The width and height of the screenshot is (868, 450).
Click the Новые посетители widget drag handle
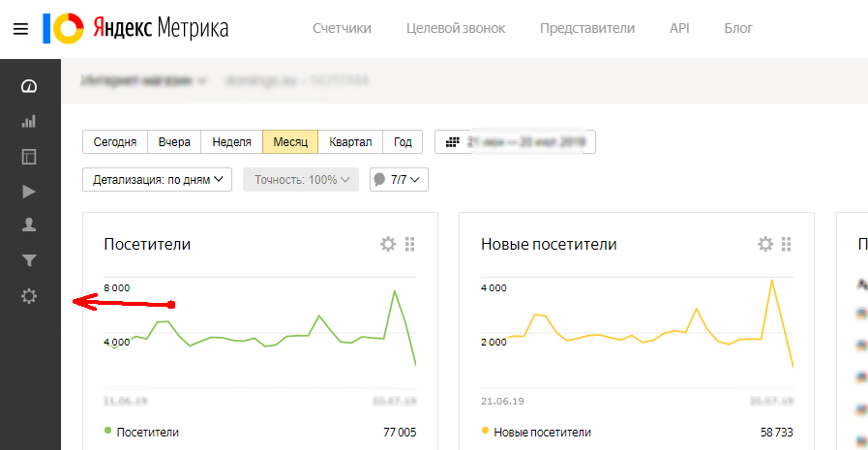tap(786, 244)
